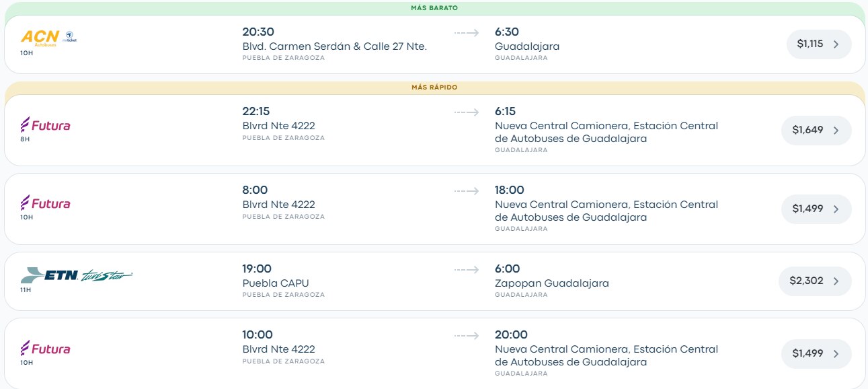This screenshot has height=389, width=868.
Task: Click the arrow icon on the 20:30 trip
Action: pyautogui.click(x=466, y=32)
